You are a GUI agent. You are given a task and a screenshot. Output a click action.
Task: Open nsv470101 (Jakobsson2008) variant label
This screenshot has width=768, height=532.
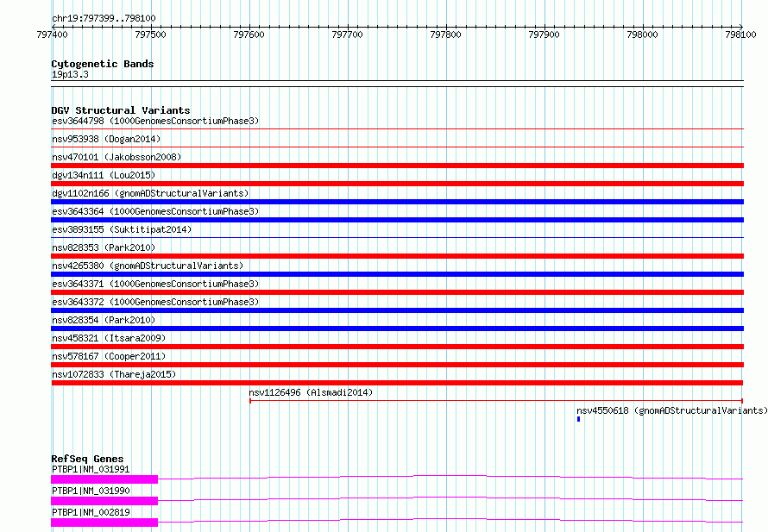pyautogui.click(x=116, y=157)
